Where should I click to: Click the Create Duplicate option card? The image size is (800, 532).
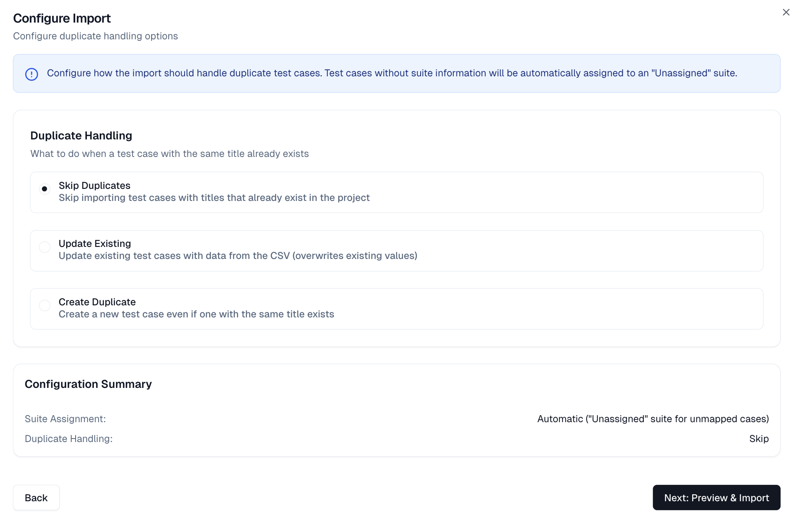point(396,308)
